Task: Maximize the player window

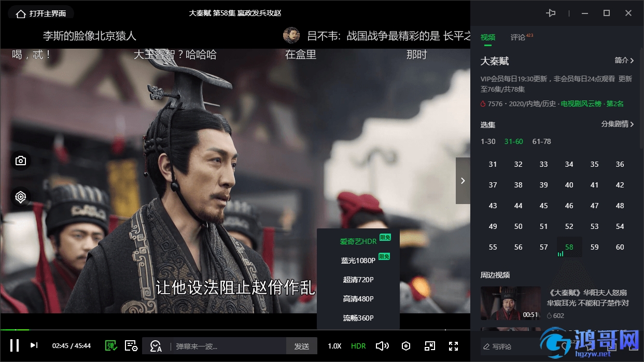Action: pyautogui.click(x=607, y=13)
